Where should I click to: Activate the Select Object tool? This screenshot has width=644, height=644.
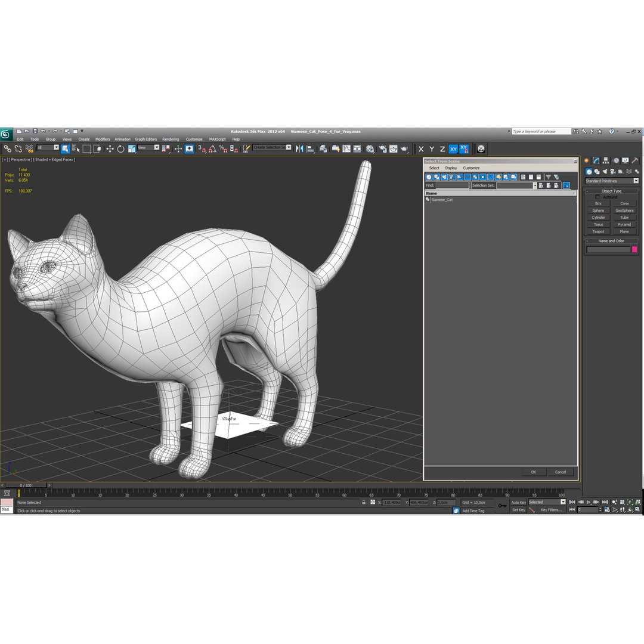[65, 149]
